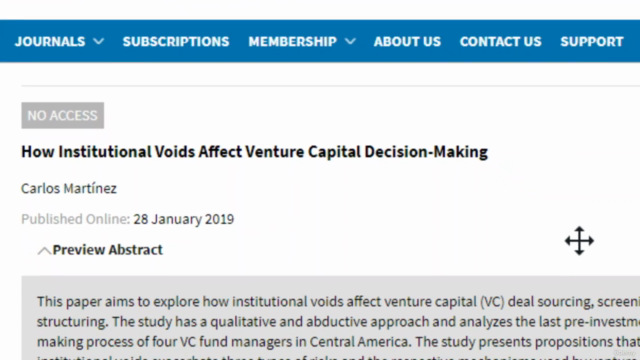640x360 pixels.
Task: Open the MEMBERSHIP menu label
Action: point(292,41)
